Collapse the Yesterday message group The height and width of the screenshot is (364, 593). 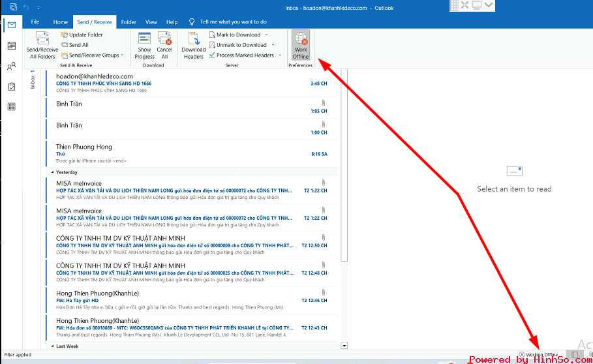point(53,172)
